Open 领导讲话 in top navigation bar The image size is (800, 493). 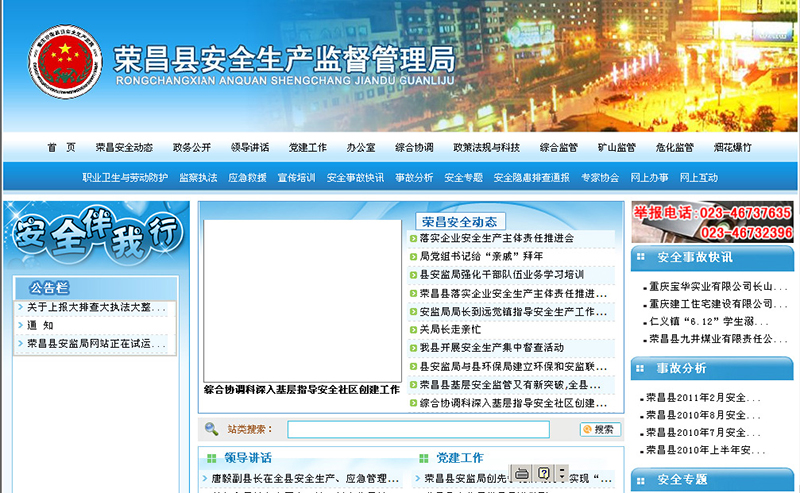250,147
